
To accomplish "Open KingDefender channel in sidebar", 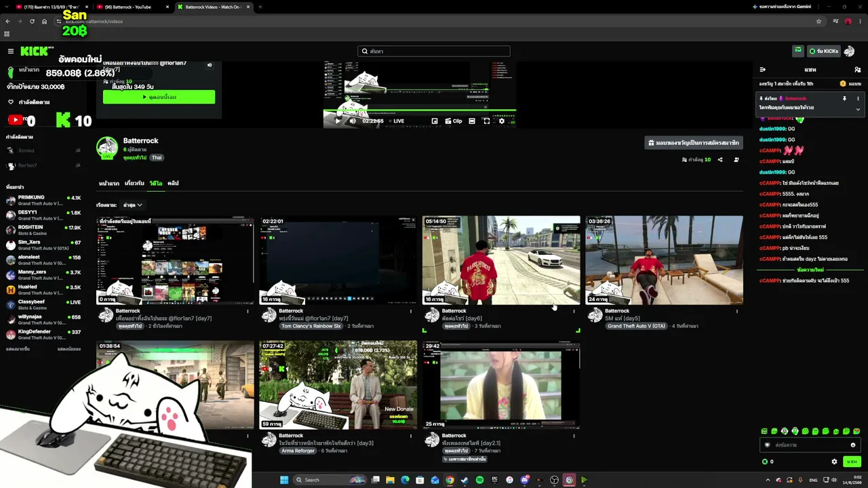I will (43, 334).
